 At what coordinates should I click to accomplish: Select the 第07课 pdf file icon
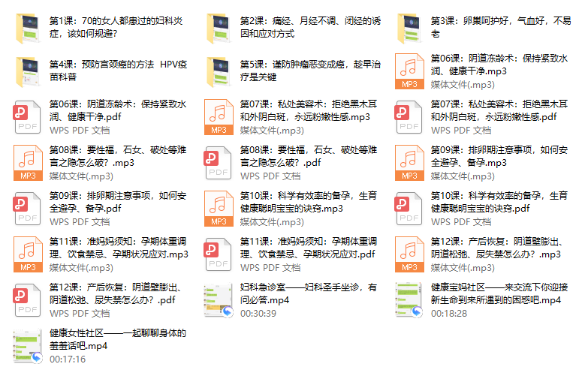tap(409, 117)
